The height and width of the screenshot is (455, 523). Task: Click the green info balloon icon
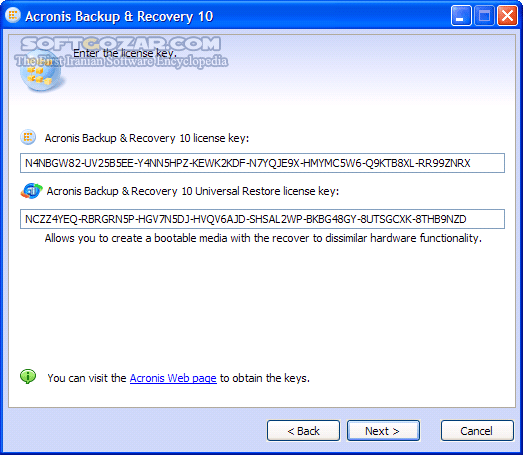(28, 376)
